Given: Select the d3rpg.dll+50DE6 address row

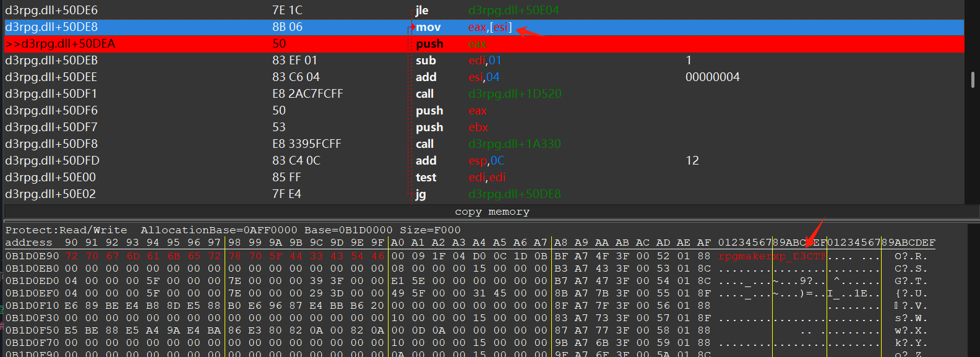Looking at the screenshot, I should (51, 11).
